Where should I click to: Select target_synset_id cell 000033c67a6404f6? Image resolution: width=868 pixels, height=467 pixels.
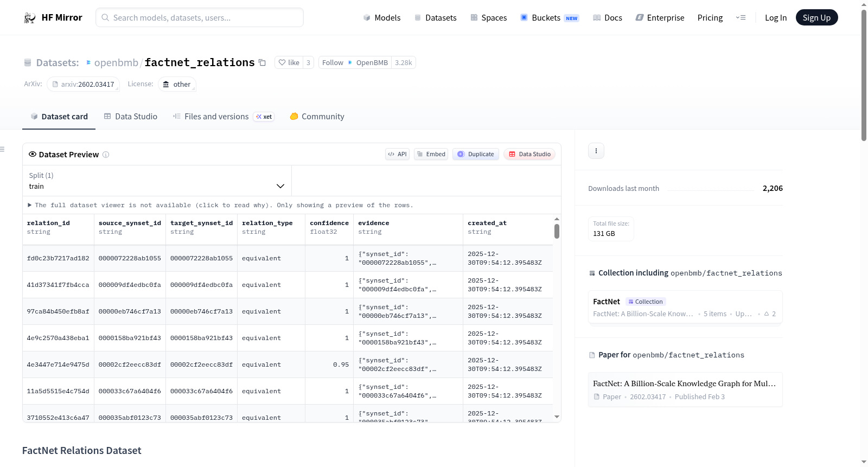pos(201,391)
